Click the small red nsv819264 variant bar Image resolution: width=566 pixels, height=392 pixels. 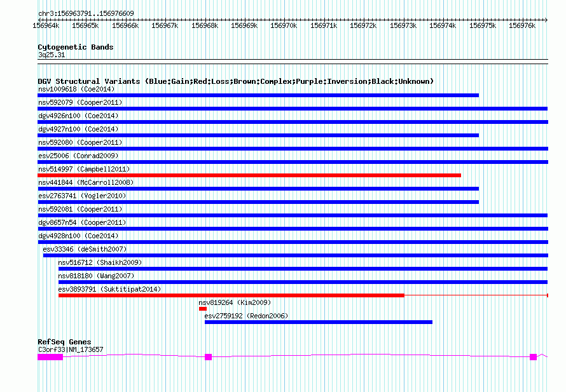pyautogui.click(x=203, y=309)
